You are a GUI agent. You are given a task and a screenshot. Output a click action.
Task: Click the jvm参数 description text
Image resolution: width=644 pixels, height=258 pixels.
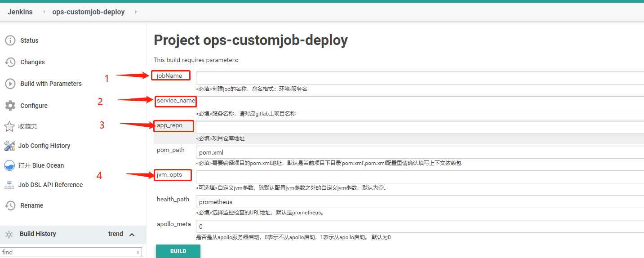click(291, 188)
